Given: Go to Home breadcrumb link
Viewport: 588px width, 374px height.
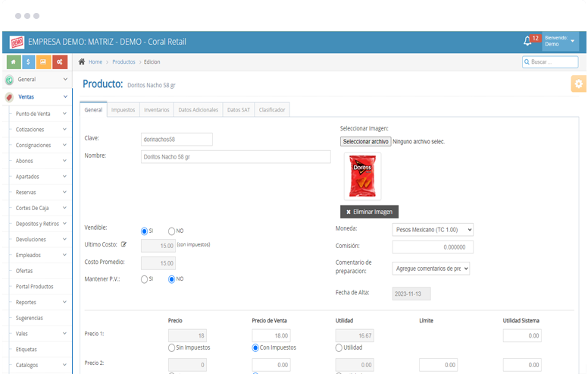Looking at the screenshot, I should pos(95,62).
